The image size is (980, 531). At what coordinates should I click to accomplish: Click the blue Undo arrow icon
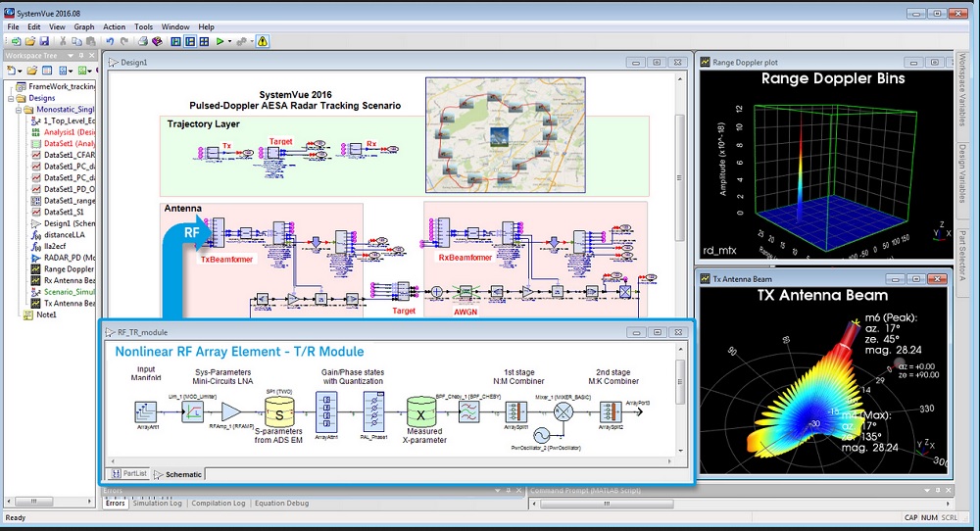(110, 41)
